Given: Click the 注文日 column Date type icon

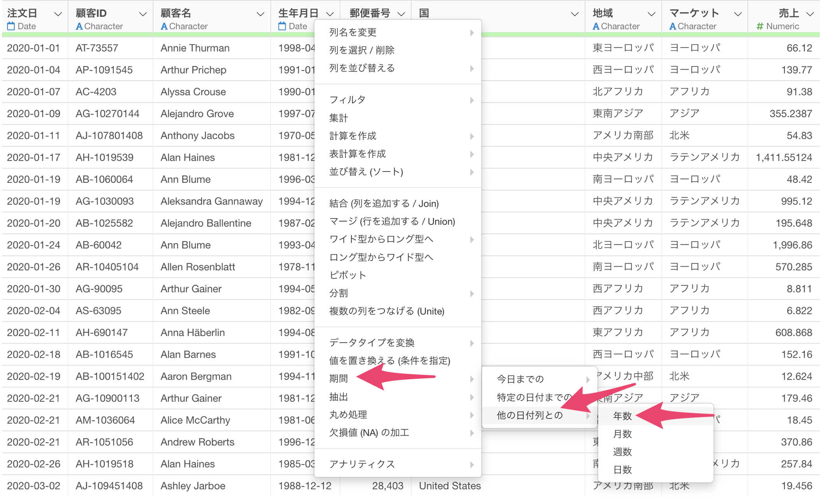Looking at the screenshot, I should pyautogui.click(x=11, y=26).
